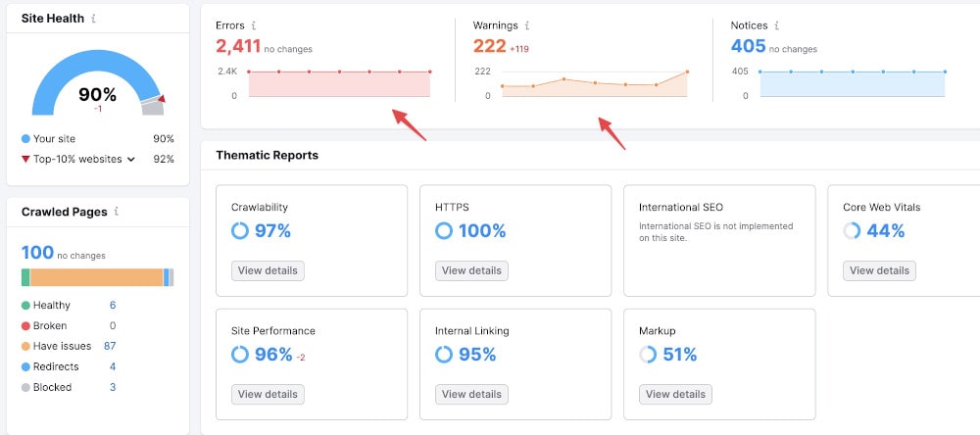Click the Site Health info icon

(94, 18)
